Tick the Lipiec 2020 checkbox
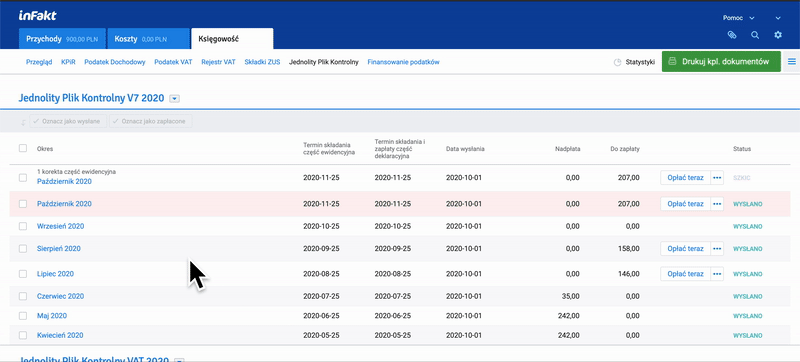 coord(23,274)
